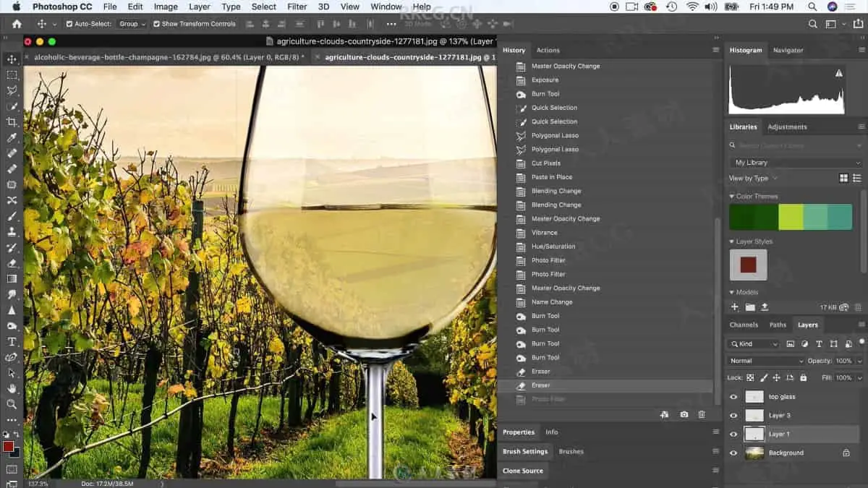Create new snapshot with the camera icon
Viewport: 868px width, 488px height.
coord(684,414)
